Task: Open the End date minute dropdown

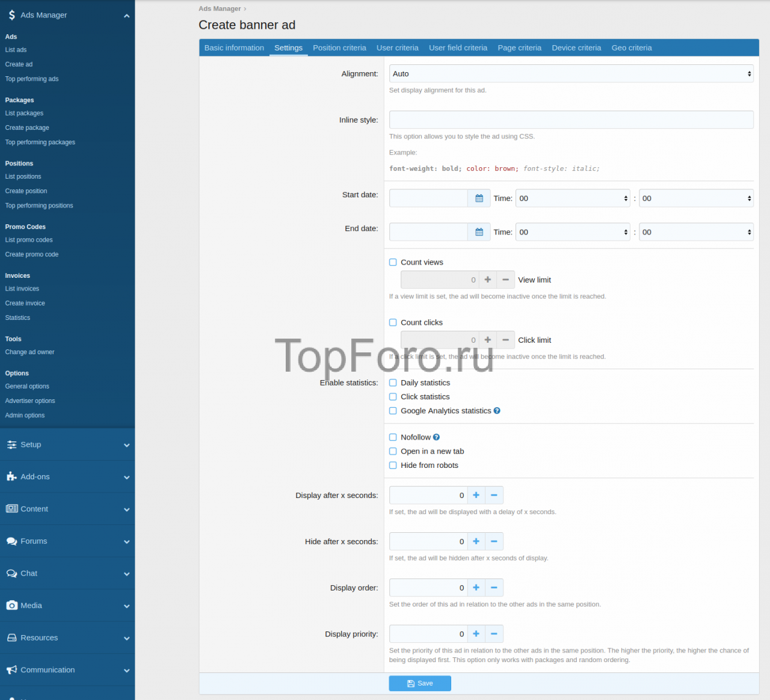Action: pyautogui.click(x=696, y=232)
